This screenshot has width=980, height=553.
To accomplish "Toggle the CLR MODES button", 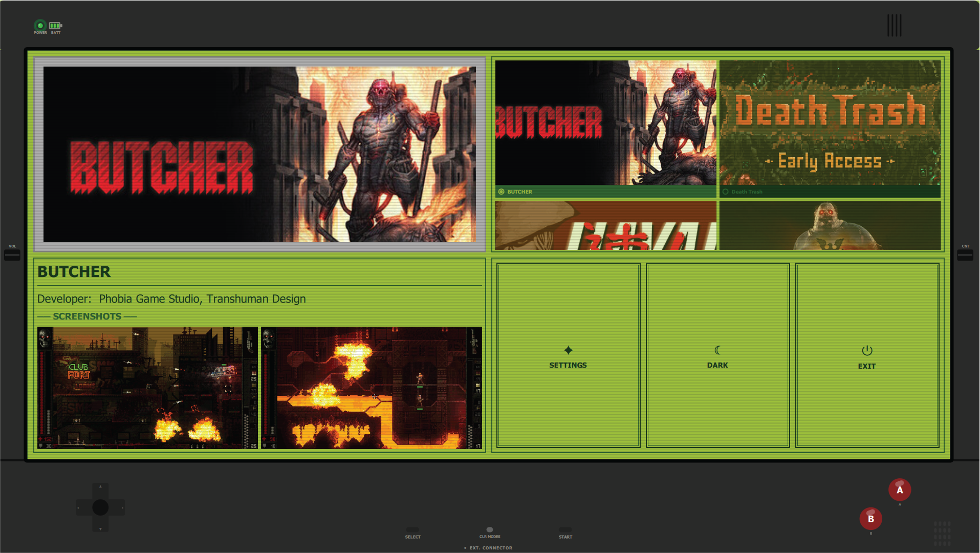I will (x=490, y=530).
